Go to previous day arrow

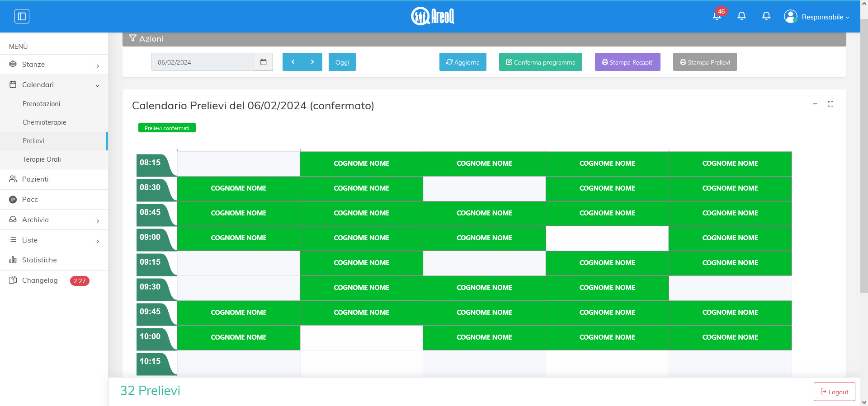[x=292, y=62]
